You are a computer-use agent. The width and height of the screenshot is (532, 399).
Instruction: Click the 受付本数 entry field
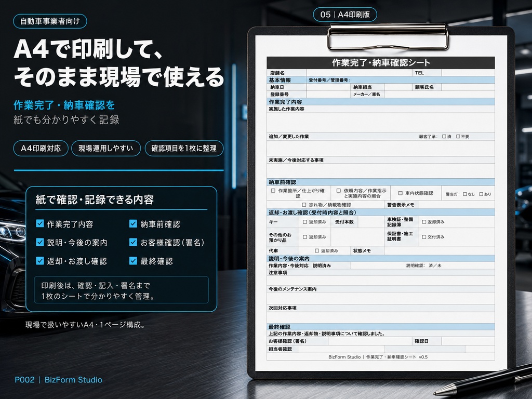coord(371,222)
